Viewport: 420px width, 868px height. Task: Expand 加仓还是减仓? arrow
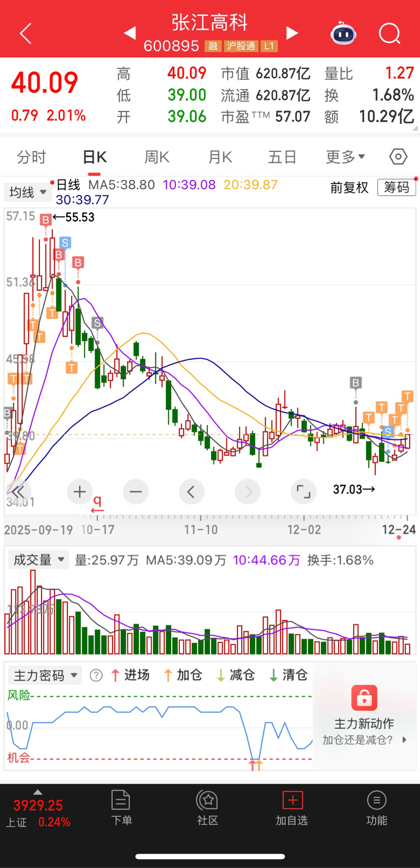404,740
